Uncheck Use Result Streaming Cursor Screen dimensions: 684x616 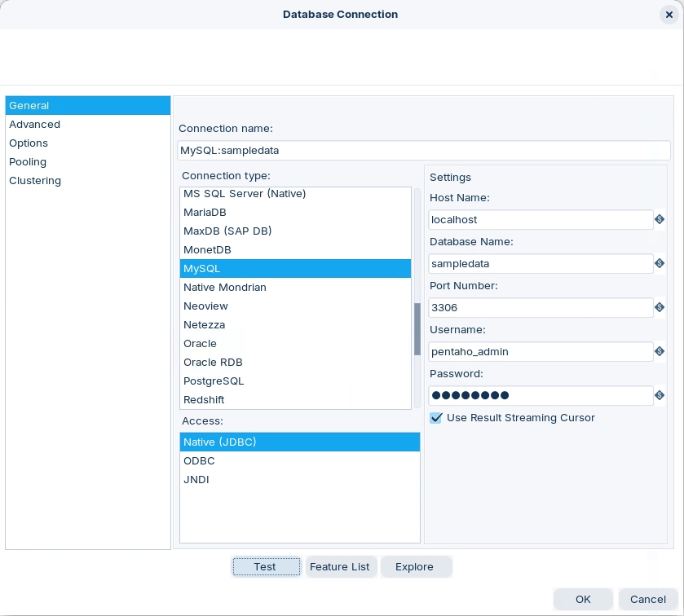(436, 418)
